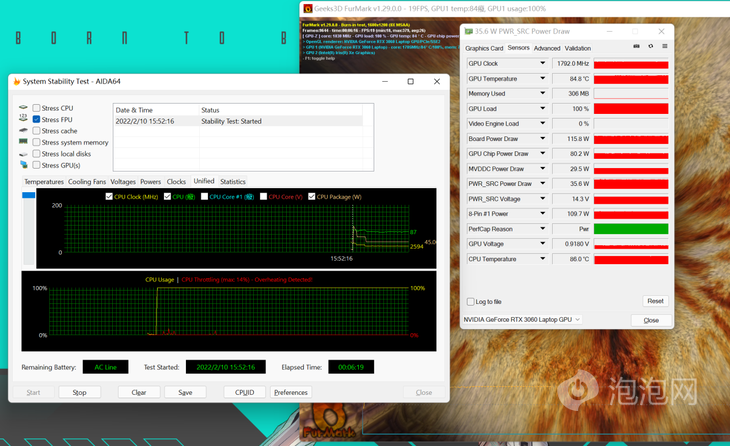730x446 pixels.
Task: Click the blue graph scale slider
Action: click(x=28, y=195)
